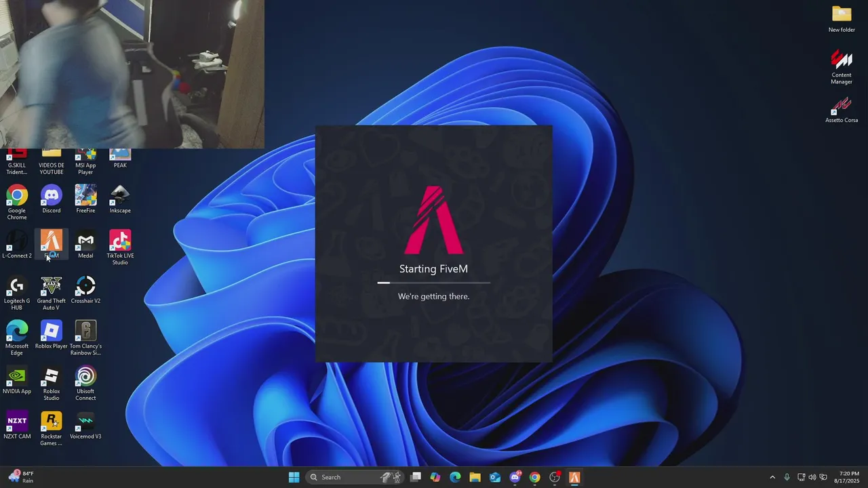
Task: Open the Ubisoft Connect shortcut
Action: click(x=85, y=383)
